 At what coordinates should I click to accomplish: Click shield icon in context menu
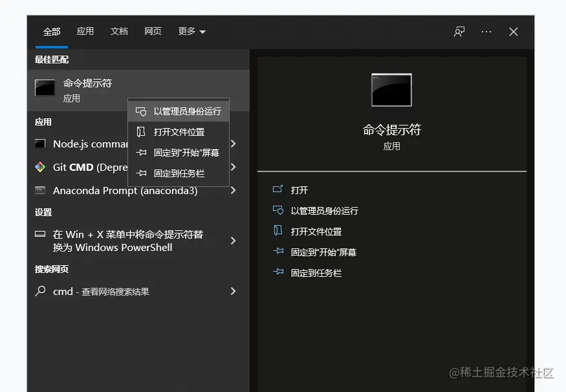(141, 111)
